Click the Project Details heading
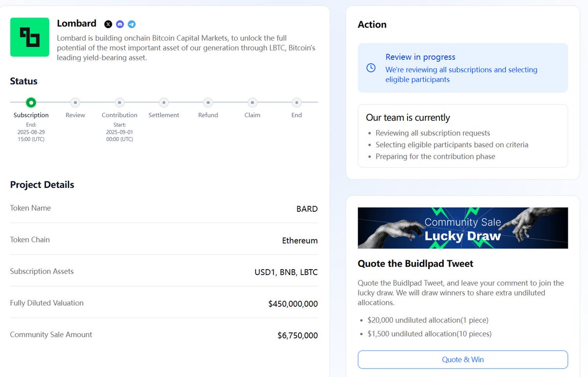588x377 pixels. click(x=42, y=185)
